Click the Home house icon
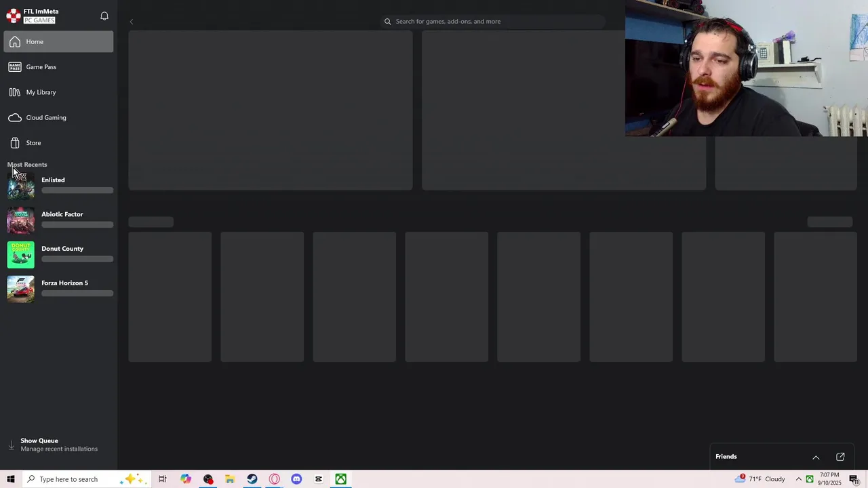The width and height of the screenshot is (868, 488). coord(15,42)
